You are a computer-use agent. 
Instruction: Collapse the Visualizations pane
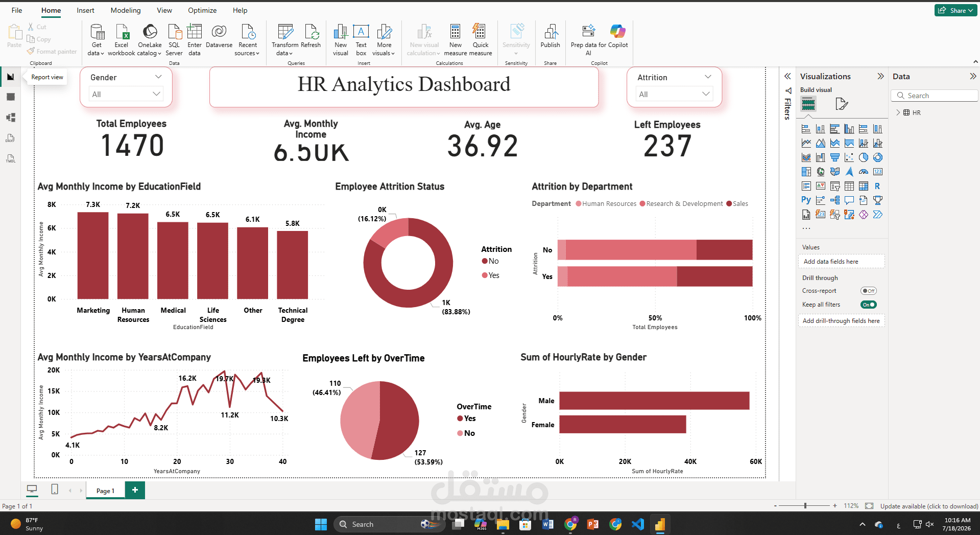tap(880, 76)
